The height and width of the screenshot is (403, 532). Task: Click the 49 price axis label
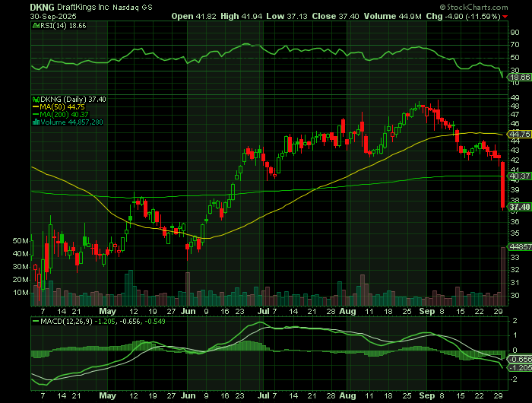point(515,98)
